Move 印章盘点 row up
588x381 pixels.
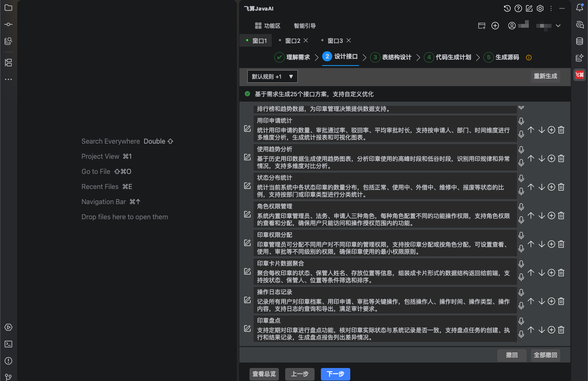click(531, 330)
